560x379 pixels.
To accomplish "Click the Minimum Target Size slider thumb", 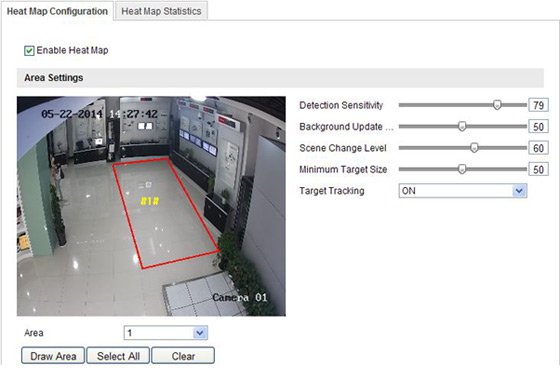I will tap(462, 169).
